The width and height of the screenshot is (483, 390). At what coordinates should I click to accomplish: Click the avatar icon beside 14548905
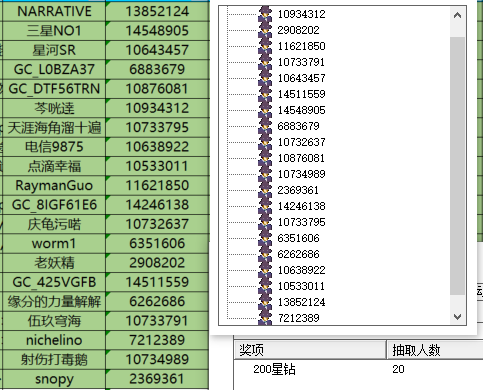click(x=265, y=110)
